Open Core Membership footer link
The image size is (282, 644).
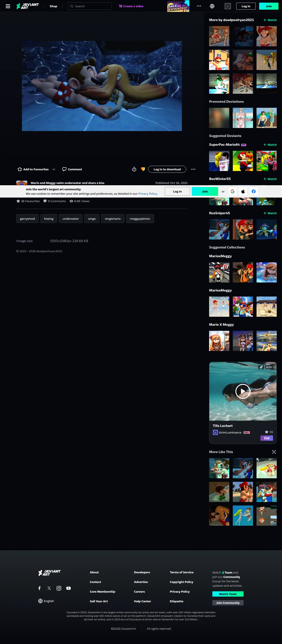pos(103,592)
